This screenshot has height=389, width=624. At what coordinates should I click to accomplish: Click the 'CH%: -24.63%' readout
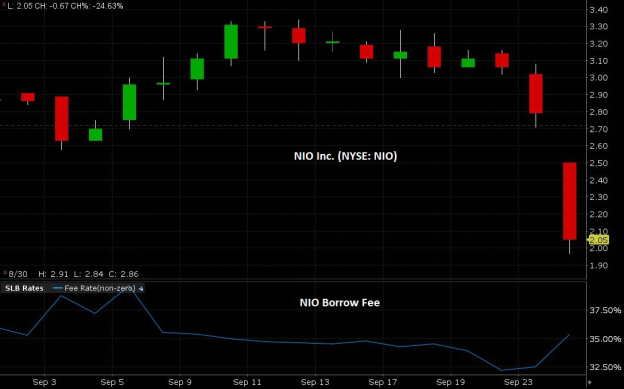pos(98,6)
